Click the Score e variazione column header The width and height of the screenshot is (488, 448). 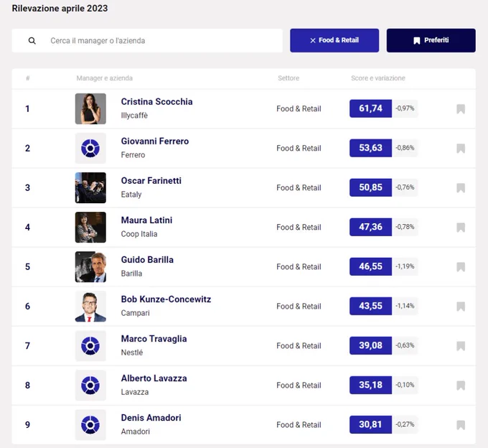click(378, 78)
